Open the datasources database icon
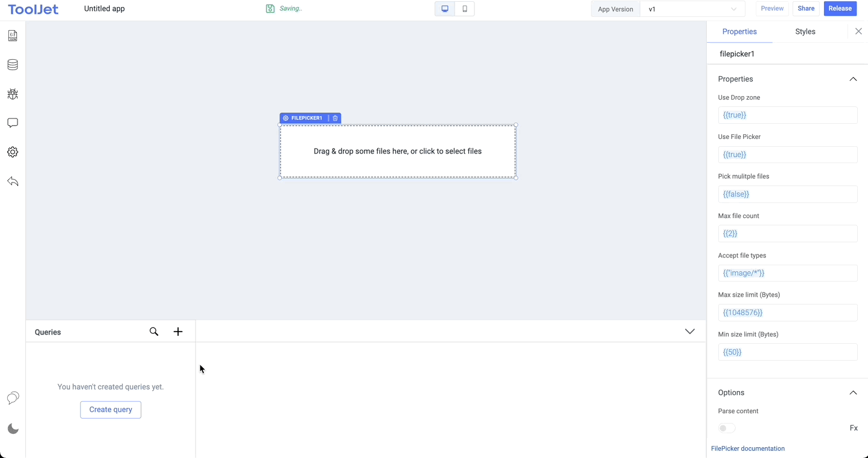The width and height of the screenshot is (868, 458). pyautogui.click(x=13, y=65)
